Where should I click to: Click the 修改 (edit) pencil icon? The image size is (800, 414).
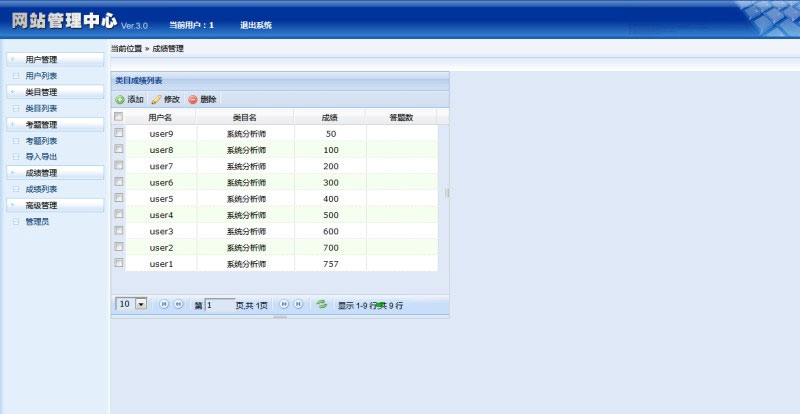[156, 100]
